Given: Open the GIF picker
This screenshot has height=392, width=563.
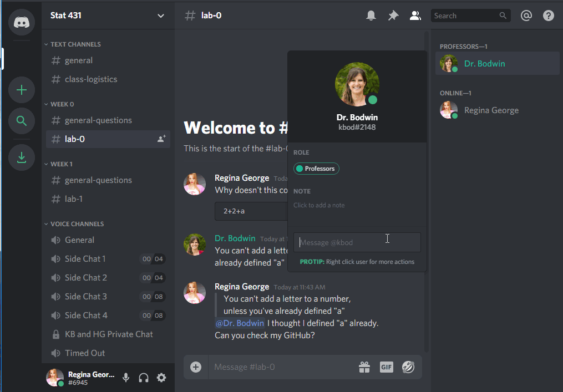Looking at the screenshot, I should point(386,366).
